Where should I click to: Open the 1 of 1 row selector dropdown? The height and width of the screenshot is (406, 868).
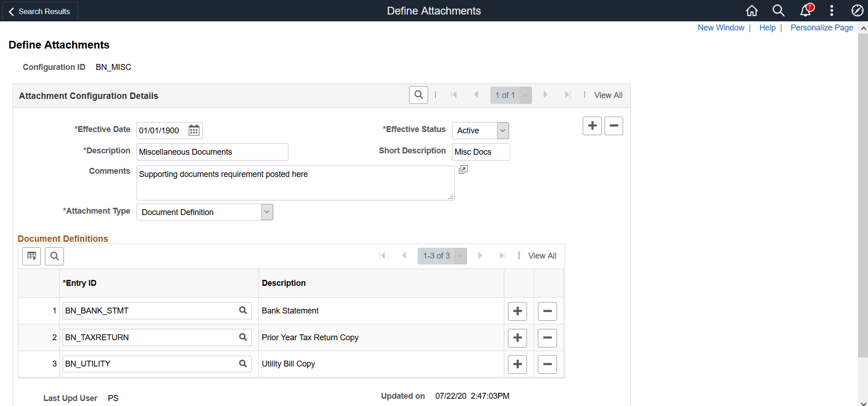(525, 95)
